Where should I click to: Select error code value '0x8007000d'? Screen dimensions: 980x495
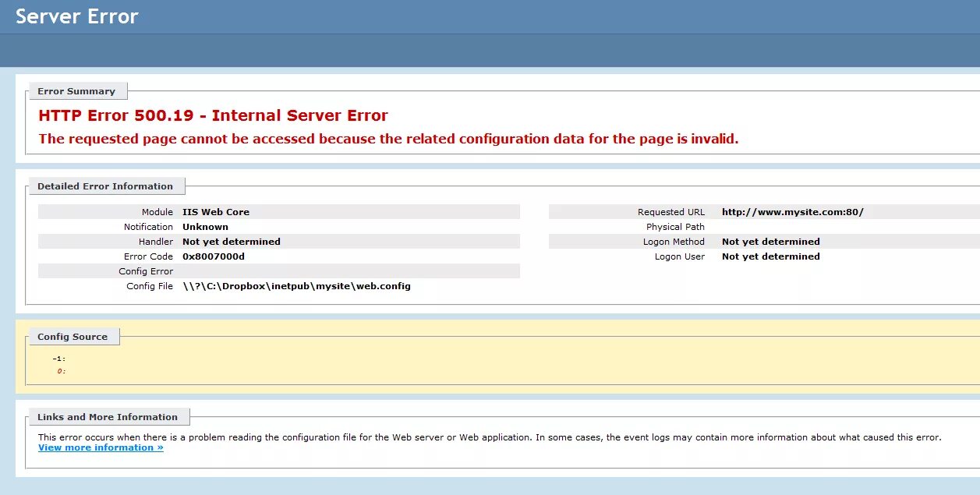[214, 256]
